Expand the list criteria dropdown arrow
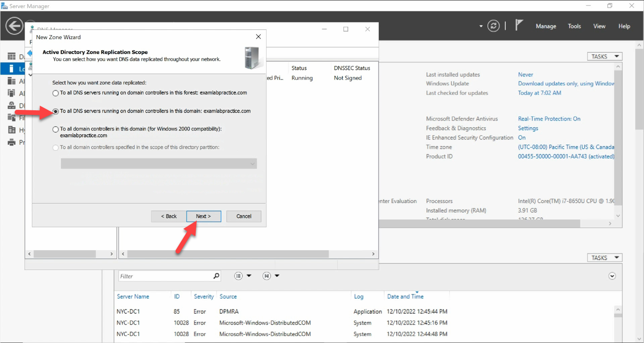Viewport: 644px width, 343px height. tap(249, 276)
